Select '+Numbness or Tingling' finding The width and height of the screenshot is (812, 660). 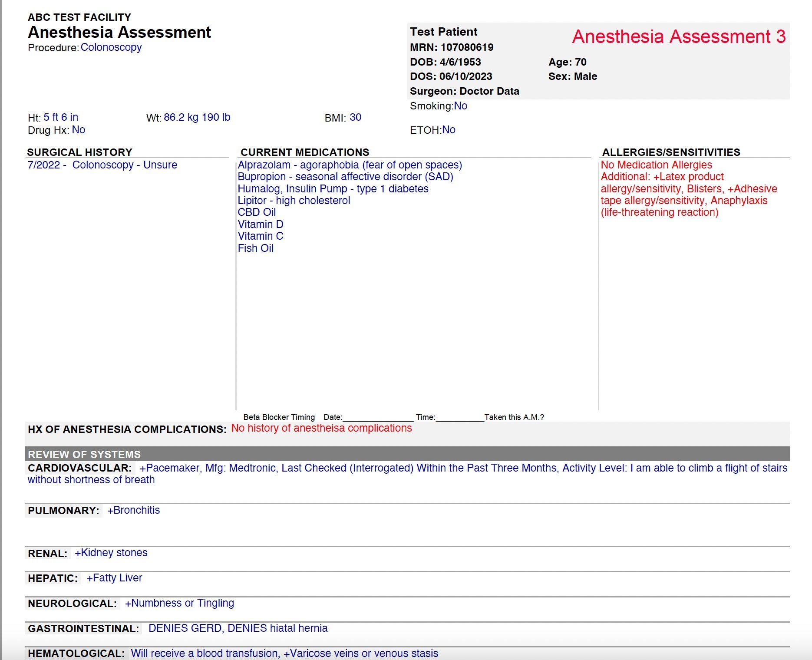[x=180, y=603]
